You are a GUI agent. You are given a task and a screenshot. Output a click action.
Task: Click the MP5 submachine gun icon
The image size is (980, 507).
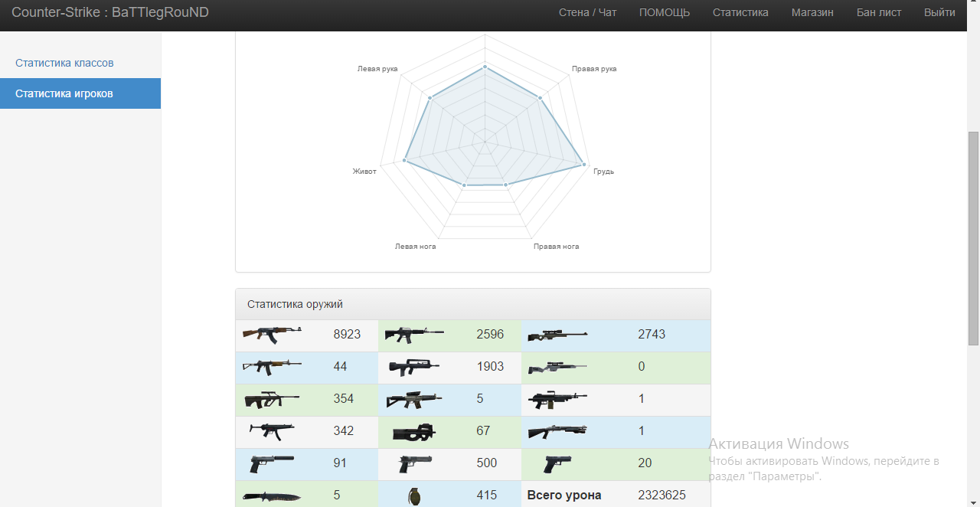(272, 431)
